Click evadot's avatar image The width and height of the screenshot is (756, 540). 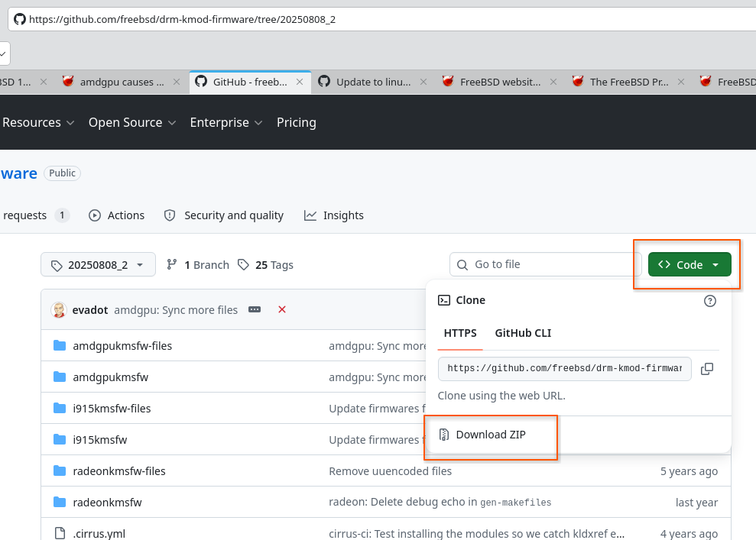[x=59, y=310]
